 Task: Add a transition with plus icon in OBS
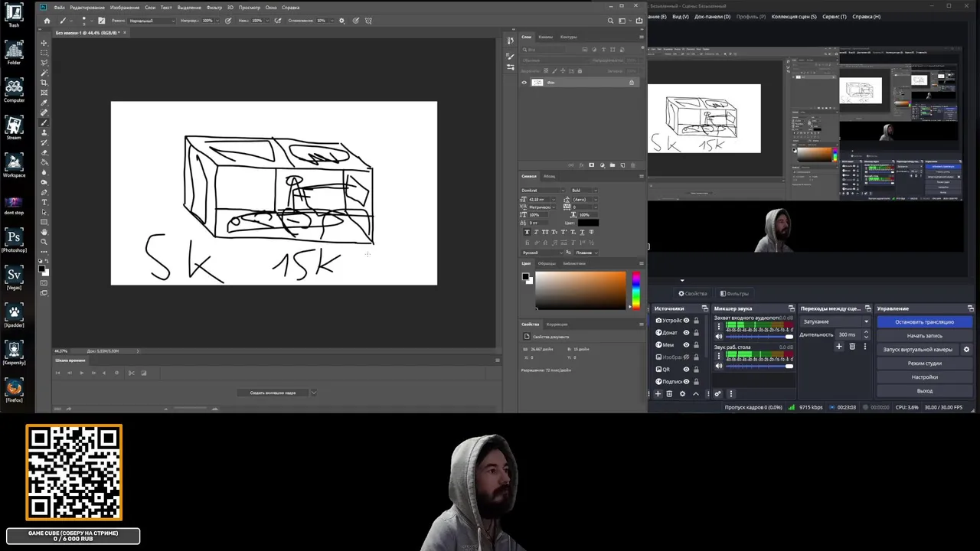click(839, 347)
